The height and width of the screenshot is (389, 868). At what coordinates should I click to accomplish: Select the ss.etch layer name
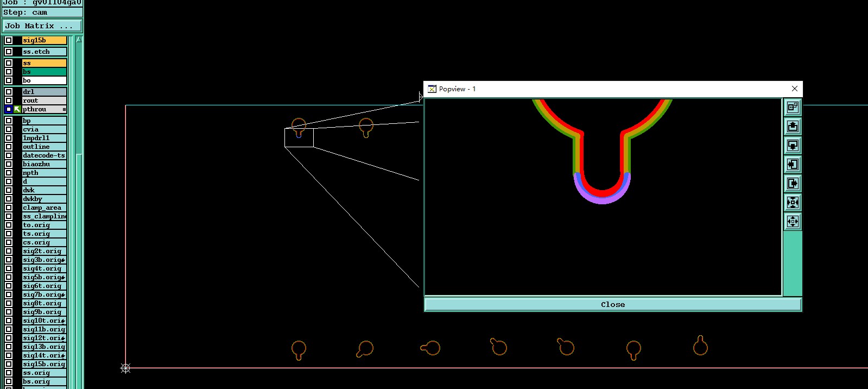(x=44, y=52)
